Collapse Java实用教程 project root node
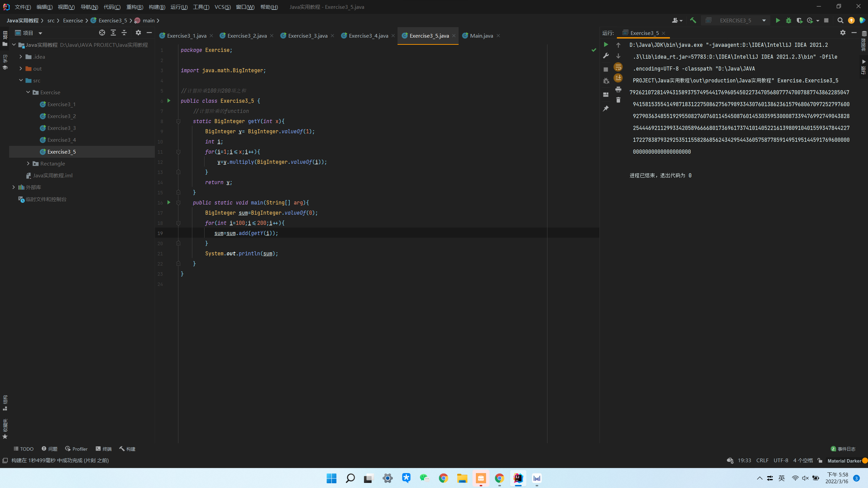 (14, 45)
